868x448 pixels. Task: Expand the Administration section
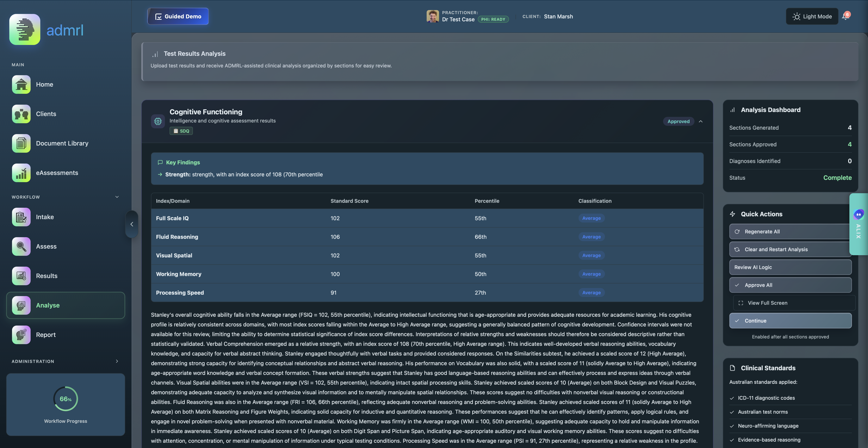pyautogui.click(x=117, y=361)
